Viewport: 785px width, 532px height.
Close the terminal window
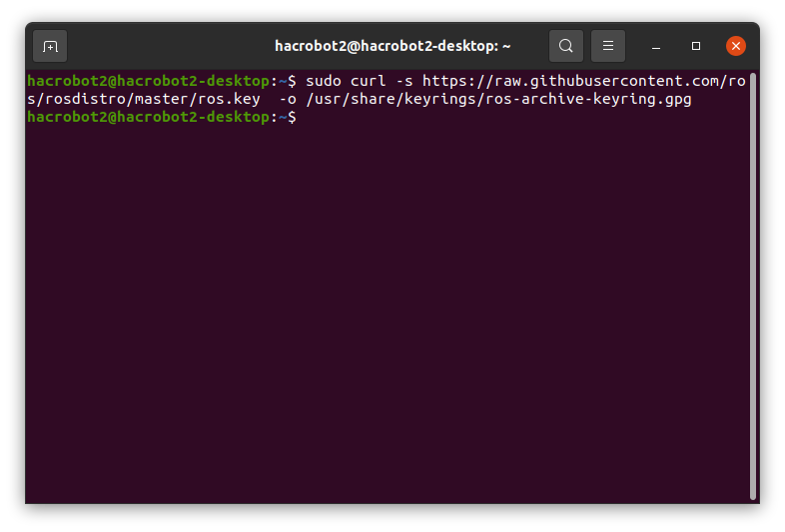point(736,46)
